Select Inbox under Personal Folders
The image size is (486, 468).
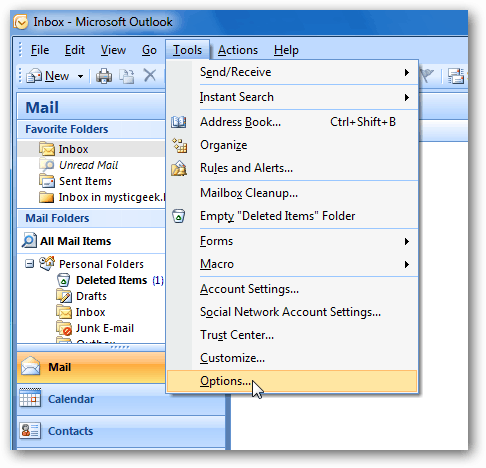[90, 312]
